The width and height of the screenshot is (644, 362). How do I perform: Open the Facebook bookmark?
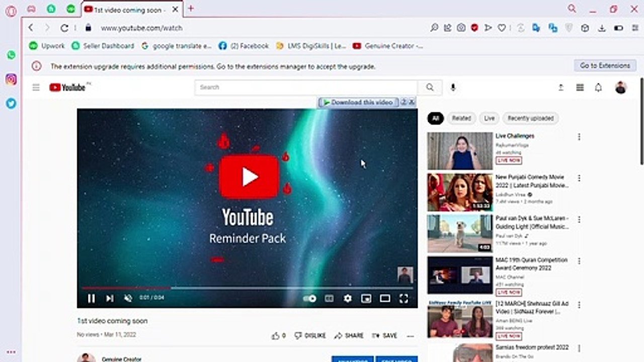tap(244, 46)
